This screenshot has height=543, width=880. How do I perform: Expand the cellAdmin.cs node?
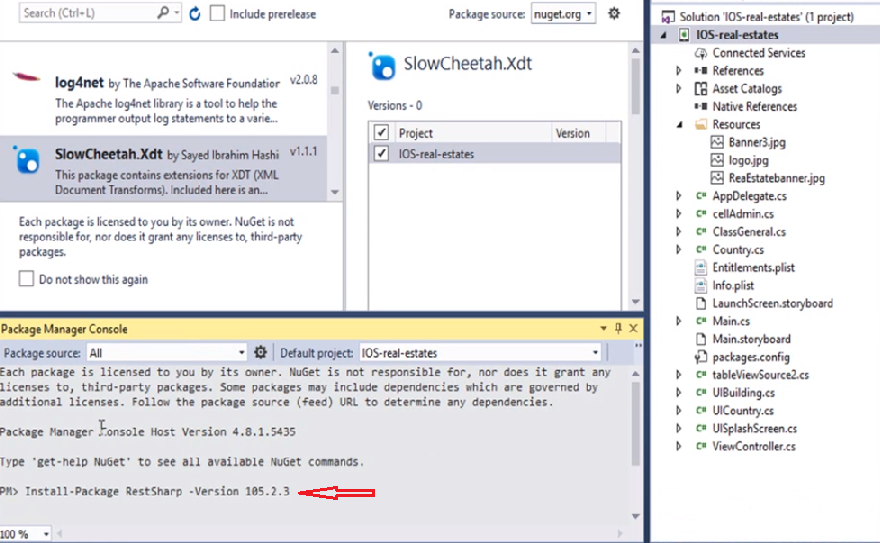pyautogui.click(x=679, y=214)
